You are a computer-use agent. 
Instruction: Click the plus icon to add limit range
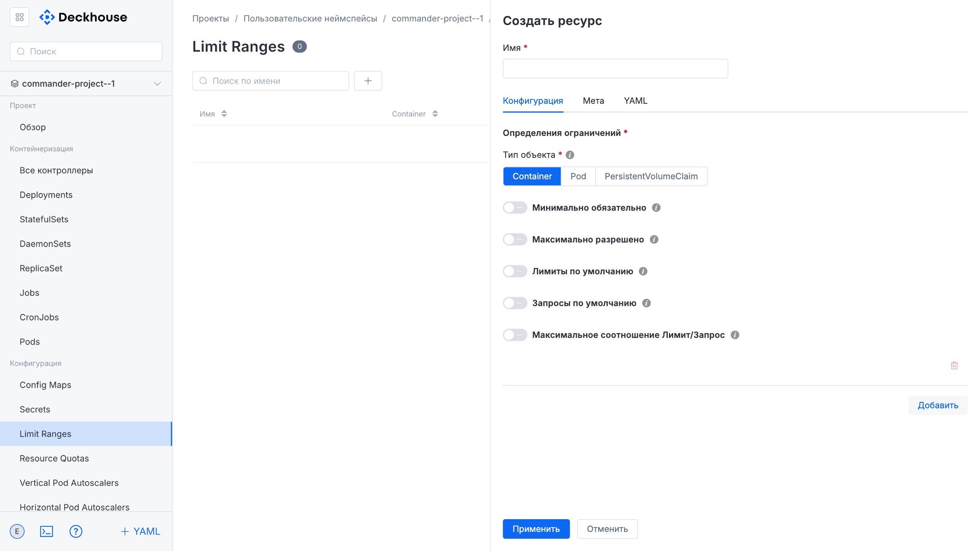click(x=368, y=81)
